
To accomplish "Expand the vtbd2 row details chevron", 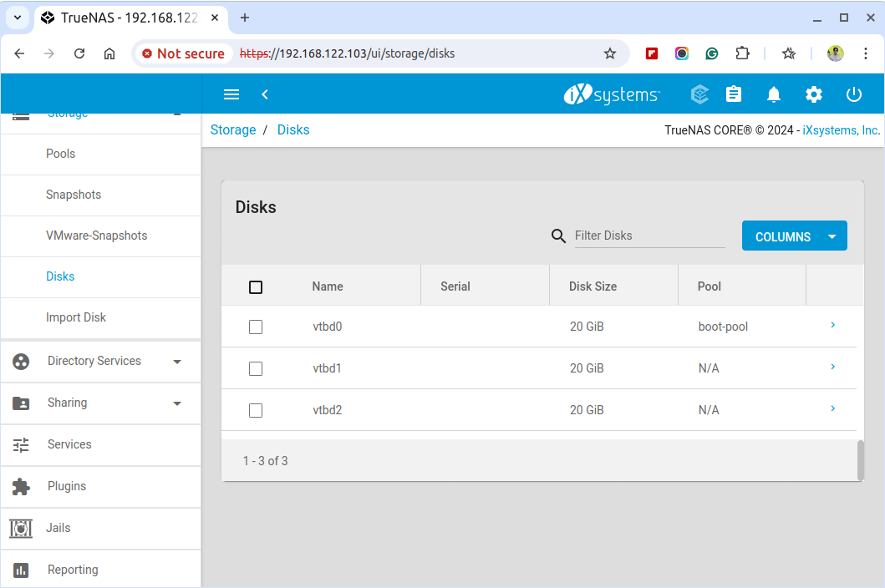I will click(832, 408).
